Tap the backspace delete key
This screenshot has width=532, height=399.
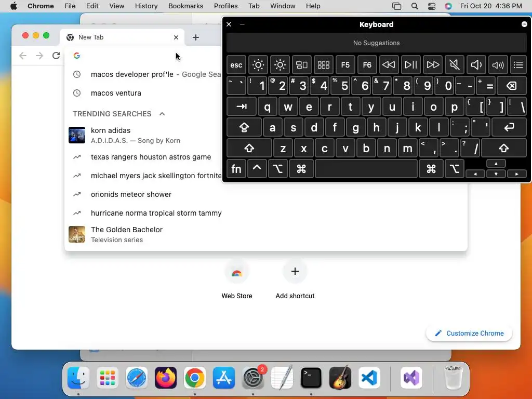(512, 86)
